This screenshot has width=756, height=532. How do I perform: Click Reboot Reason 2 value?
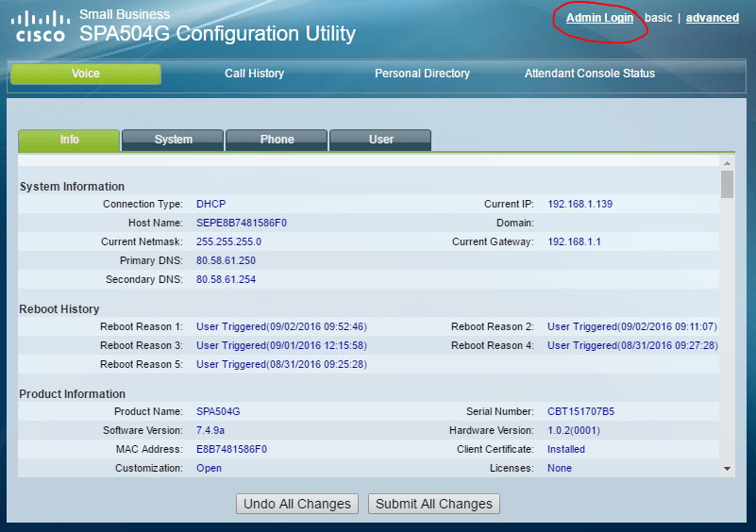pos(632,326)
